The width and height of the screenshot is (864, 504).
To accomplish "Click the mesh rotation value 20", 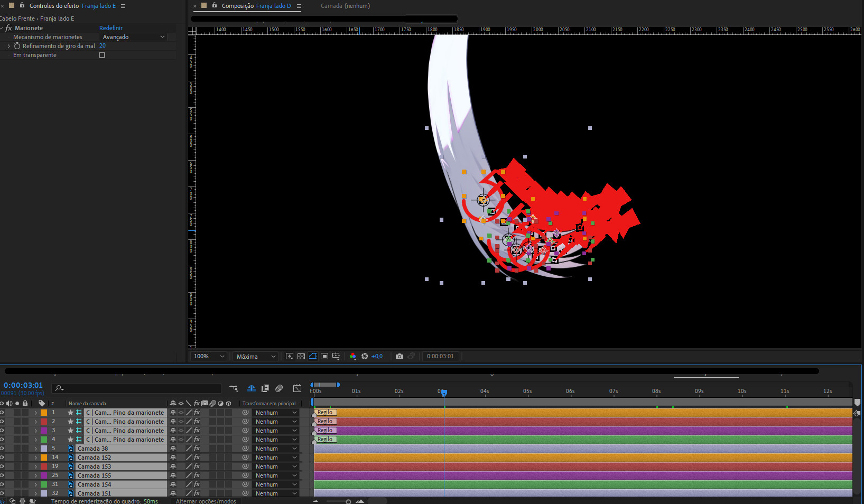I will 103,46.
